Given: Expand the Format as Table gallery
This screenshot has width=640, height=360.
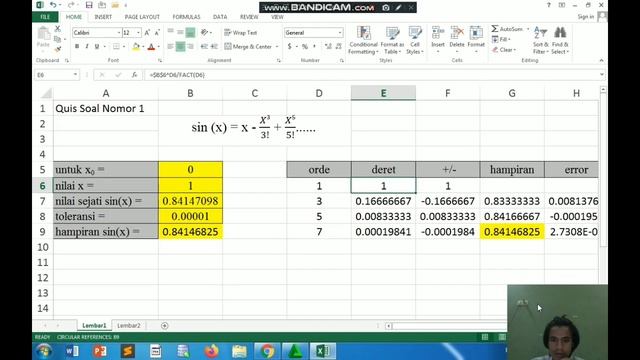Looking at the screenshot, I should click(x=392, y=40).
